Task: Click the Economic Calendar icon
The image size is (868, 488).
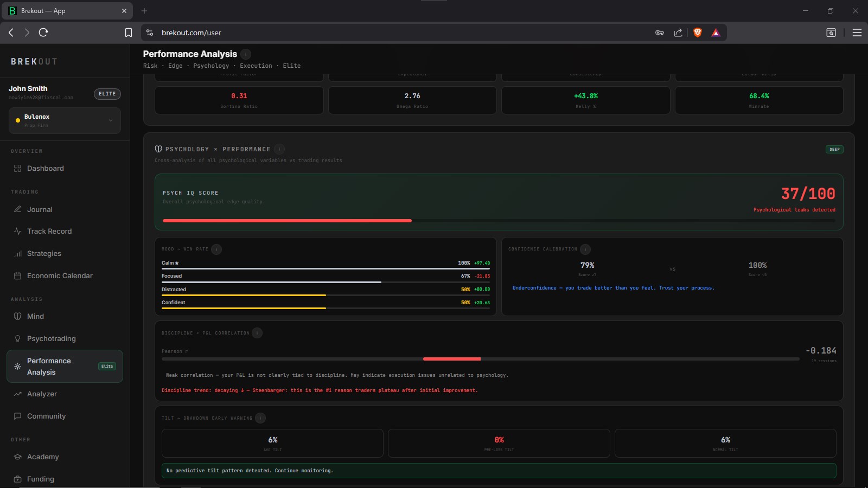Action: [x=17, y=275]
